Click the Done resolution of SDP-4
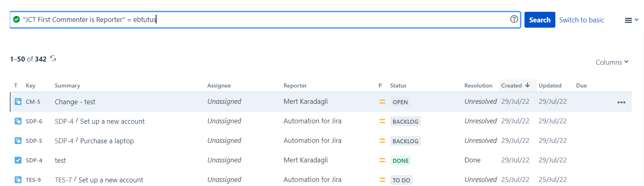Screen dimensions: 644x186 point(472,160)
